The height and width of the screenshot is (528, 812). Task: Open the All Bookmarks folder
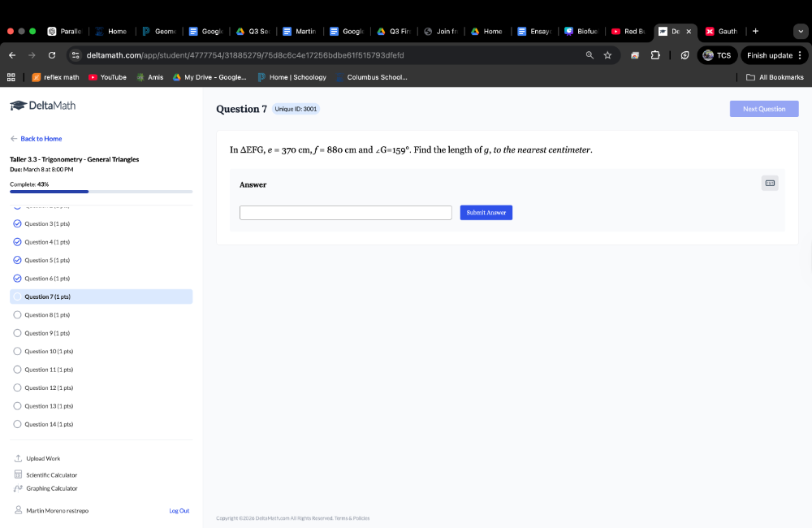[775, 77]
